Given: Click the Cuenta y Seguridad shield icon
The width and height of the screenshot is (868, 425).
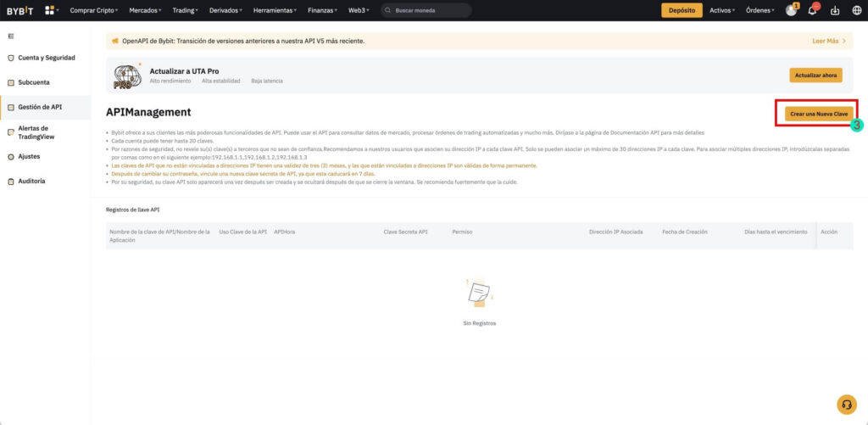Looking at the screenshot, I should (10, 59).
